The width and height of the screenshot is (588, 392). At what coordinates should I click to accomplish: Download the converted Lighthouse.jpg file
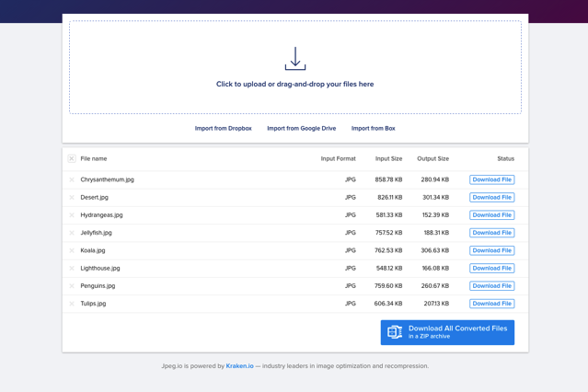(491, 268)
